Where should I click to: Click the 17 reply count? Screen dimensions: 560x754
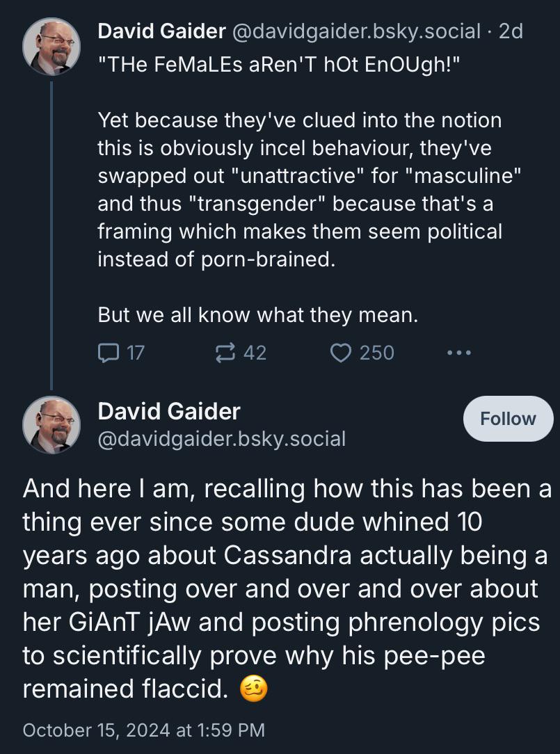pos(135,353)
